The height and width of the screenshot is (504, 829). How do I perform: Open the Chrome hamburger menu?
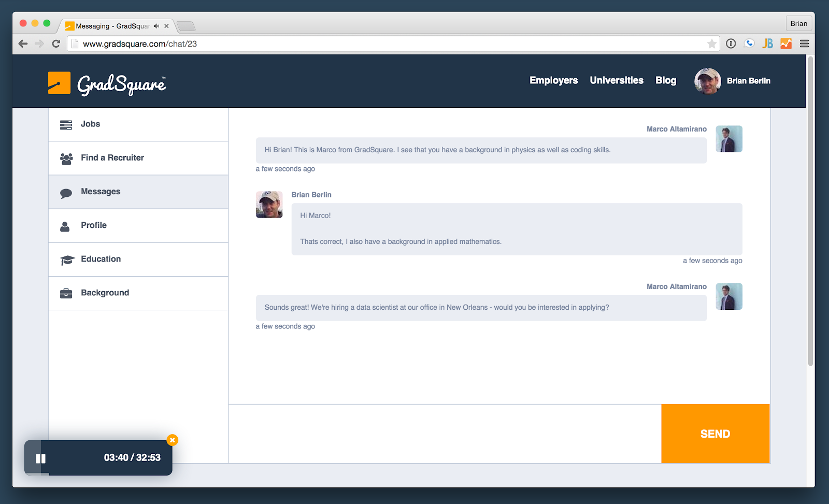point(804,44)
